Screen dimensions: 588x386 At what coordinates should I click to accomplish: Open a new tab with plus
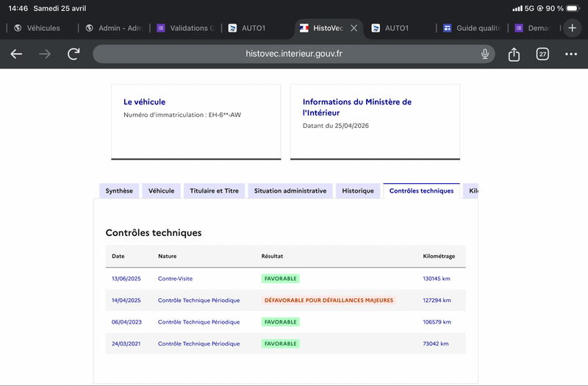click(x=573, y=28)
